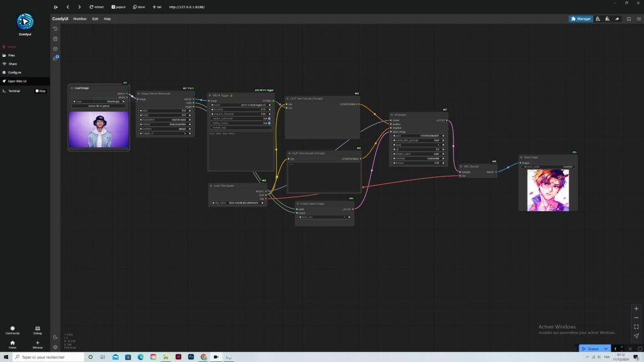
Task: Open the Edit menu
Action: click(x=95, y=19)
